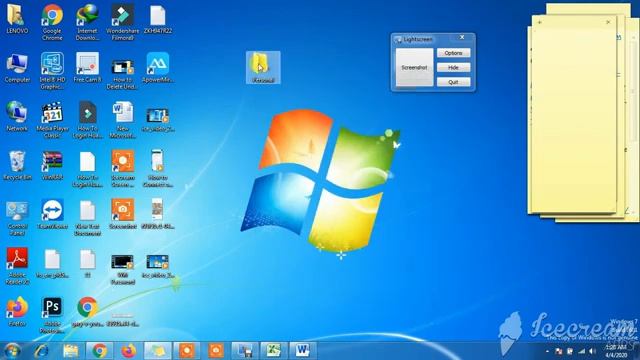
Task: Open the Windows Start menu
Action: click(12, 351)
